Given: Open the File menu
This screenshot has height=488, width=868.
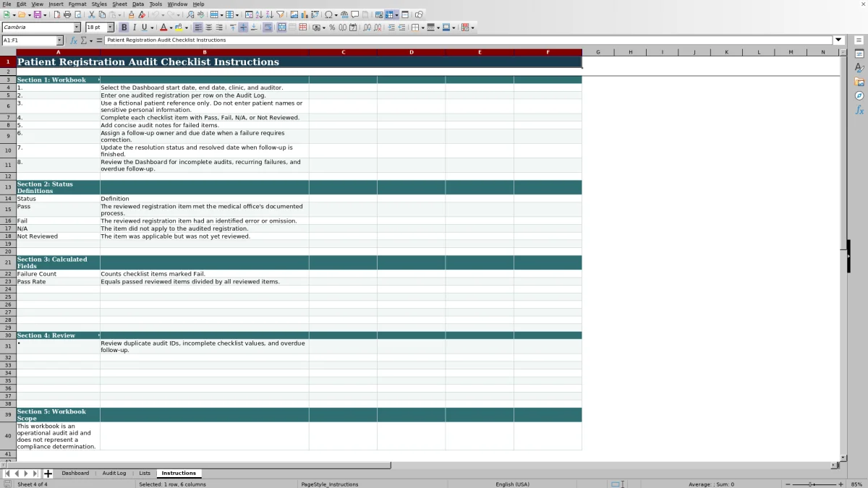Looking at the screenshot, I should tap(7, 4).
